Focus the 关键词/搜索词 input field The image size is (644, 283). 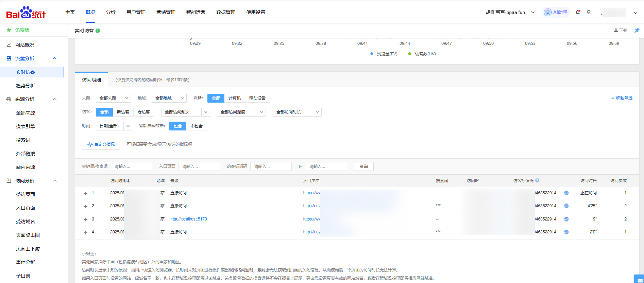point(132,166)
